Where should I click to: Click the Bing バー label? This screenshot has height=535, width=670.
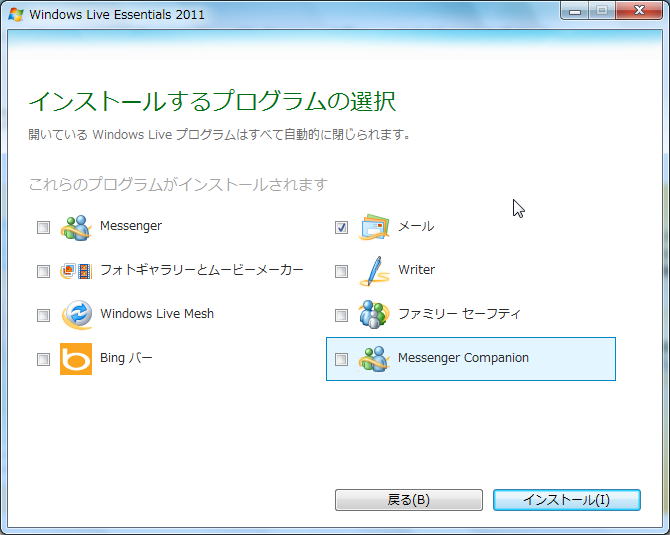(126, 358)
